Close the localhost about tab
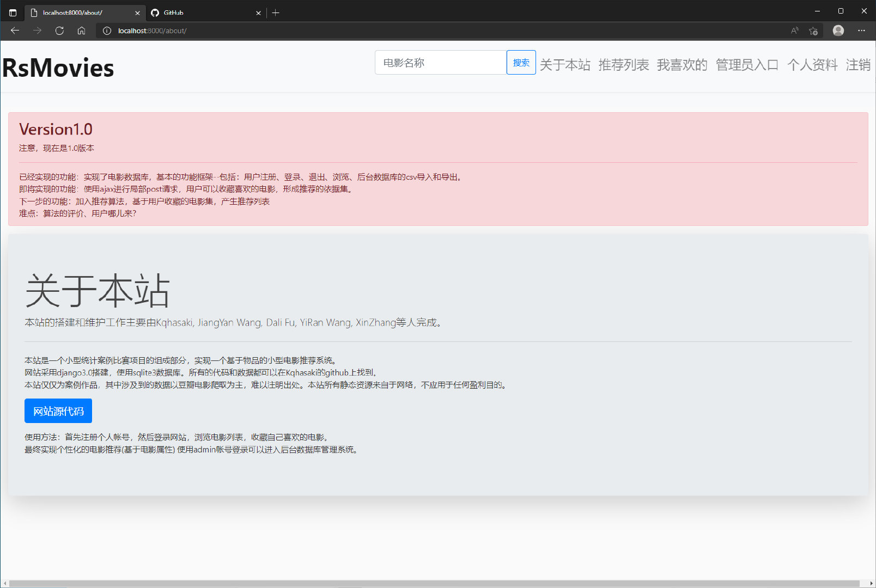Screen dimensions: 876x588 point(137,13)
